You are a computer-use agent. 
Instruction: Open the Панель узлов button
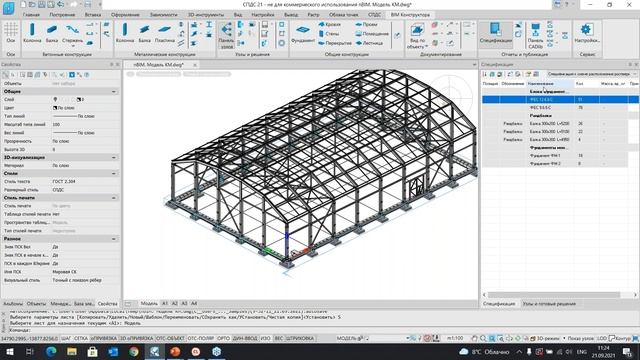point(226,35)
